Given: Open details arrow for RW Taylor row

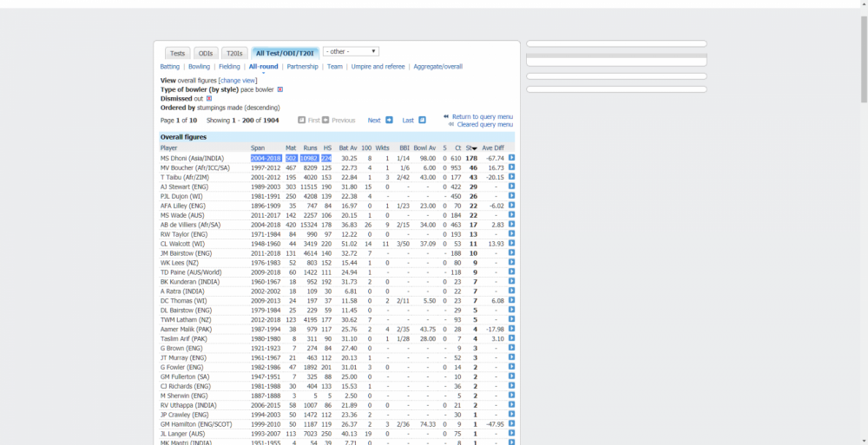Looking at the screenshot, I should (x=511, y=233).
